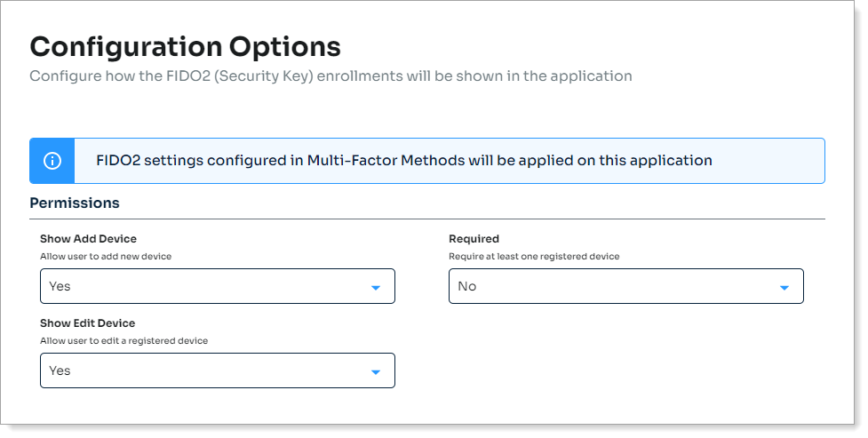This screenshot has height=438, width=868.
Task: Click the 'Configure how the FIDO2' subtitle
Action: [x=330, y=76]
